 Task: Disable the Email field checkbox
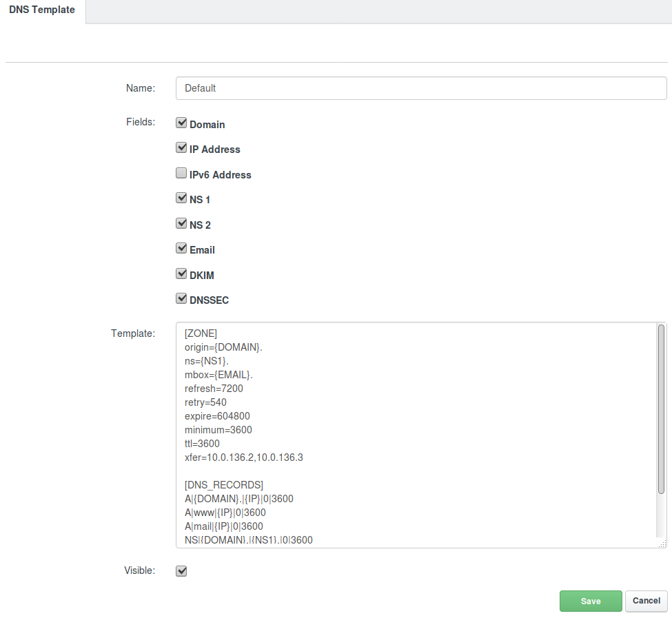181,249
